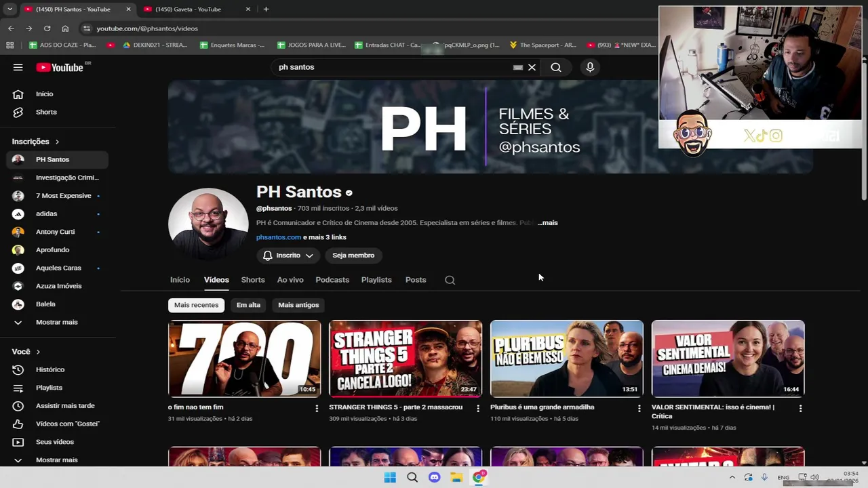The width and height of the screenshot is (868, 488).
Task: Open the Discord taskbar icon
Action: 435,477
